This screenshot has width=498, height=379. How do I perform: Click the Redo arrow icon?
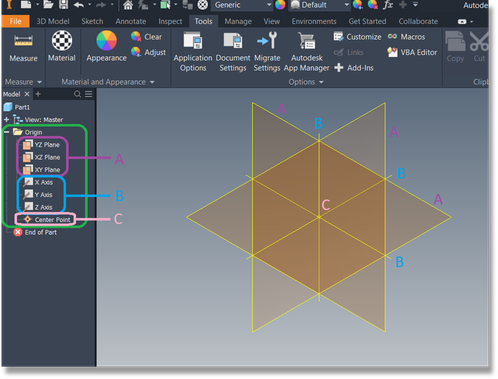(x=101, y=5)
